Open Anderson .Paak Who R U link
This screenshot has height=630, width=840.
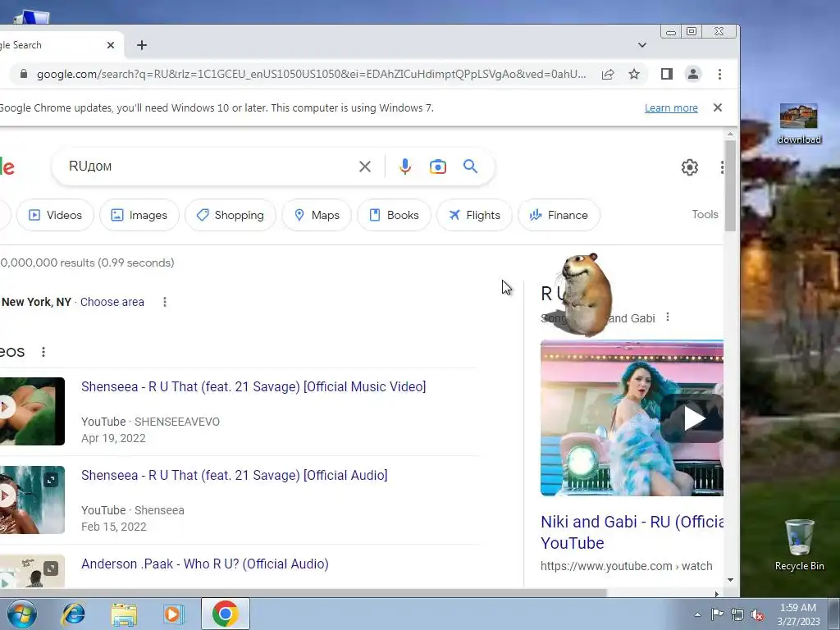[204, 564]
